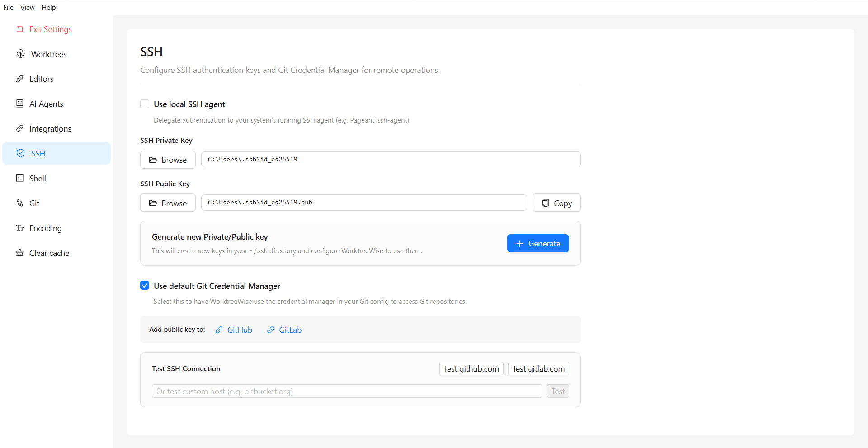The width and height of the screenshot is (868, 448).
Task: Open the Encoding settings section
Action: [x=57, y=228]
